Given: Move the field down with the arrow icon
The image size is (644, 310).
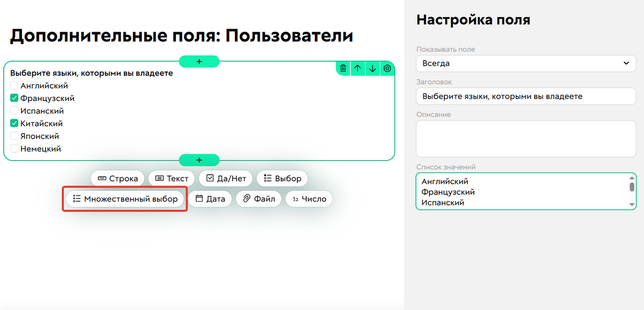Looking at the screenshot, I should point(372,68).
